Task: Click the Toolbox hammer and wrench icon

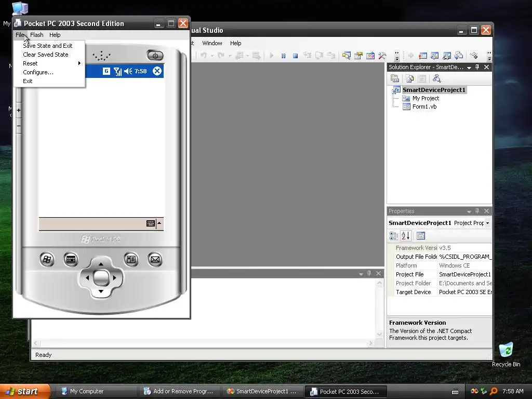Action: tap(382, 56)
